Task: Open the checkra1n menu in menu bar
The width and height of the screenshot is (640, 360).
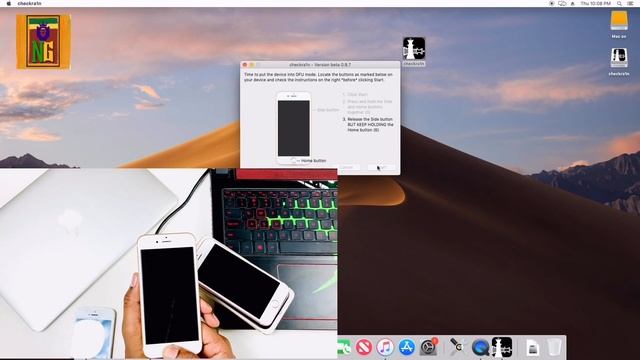Action: (29, 3)
